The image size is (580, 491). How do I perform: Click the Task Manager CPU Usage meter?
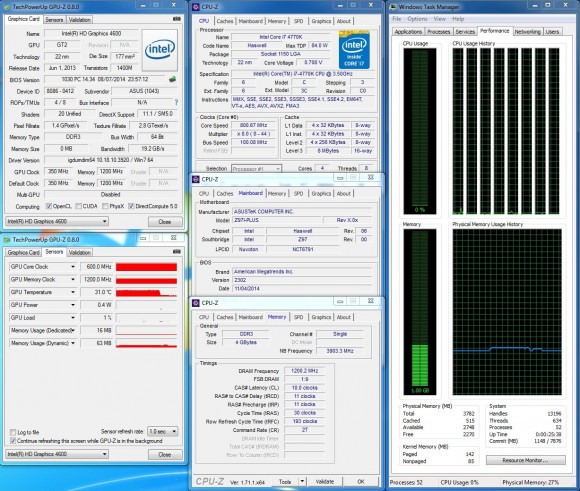pos(419,131)
